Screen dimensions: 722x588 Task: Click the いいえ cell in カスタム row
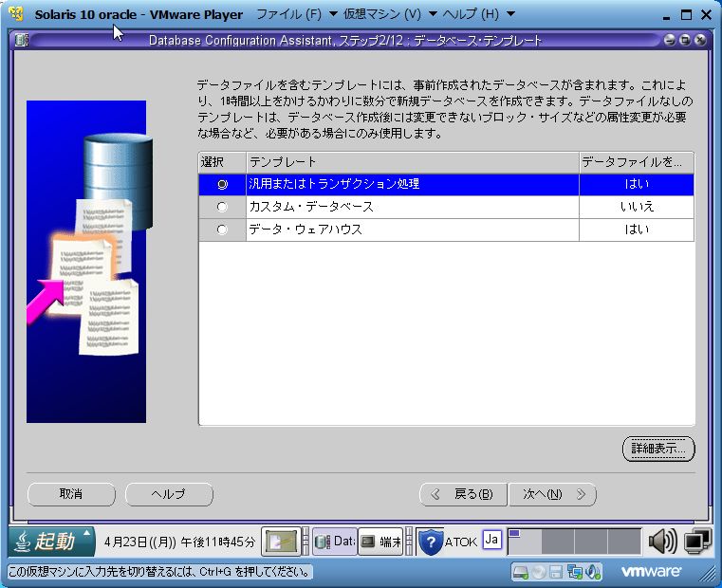[637, 207]
